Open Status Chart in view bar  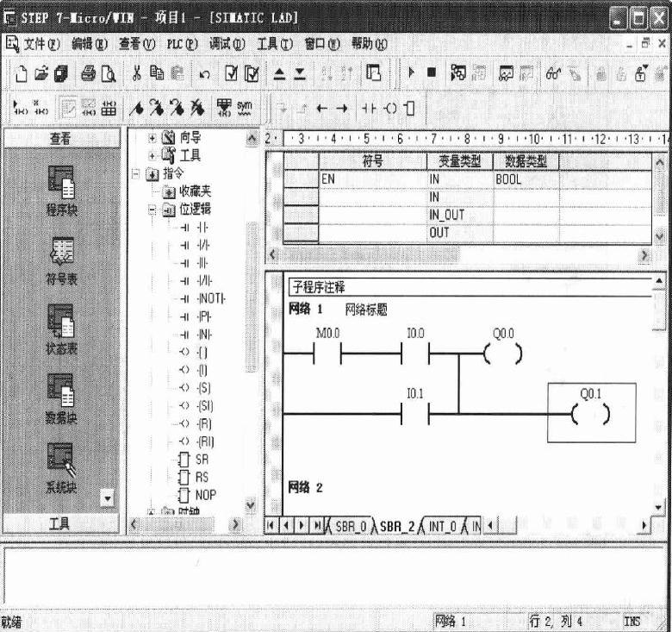[x=61, y=329]
